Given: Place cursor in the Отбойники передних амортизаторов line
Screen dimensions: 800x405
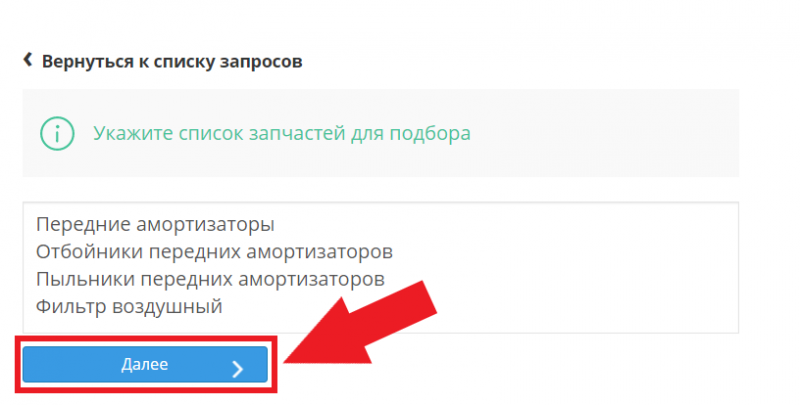Looking at the screenshot, I should pos(214,251).
